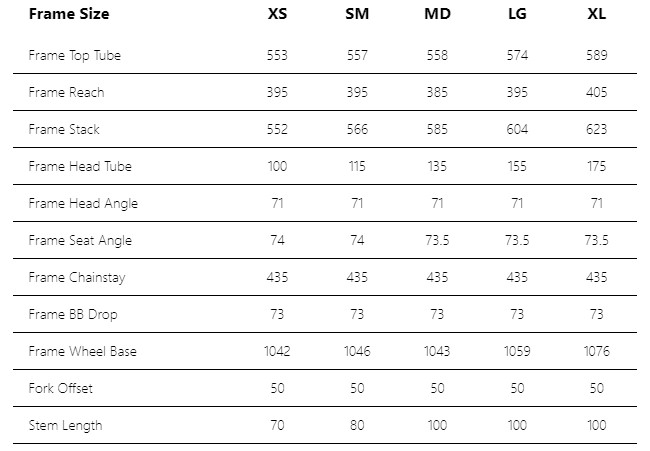
Task: Click the XL column header
Action: (597, 14)
